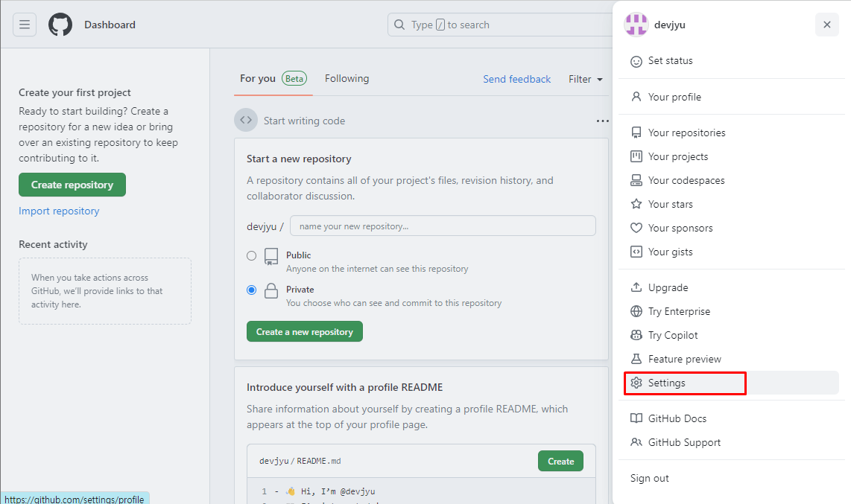Click the heart icon beside Your sponsors
Screen dimensions: 851x504
(636, 228)
